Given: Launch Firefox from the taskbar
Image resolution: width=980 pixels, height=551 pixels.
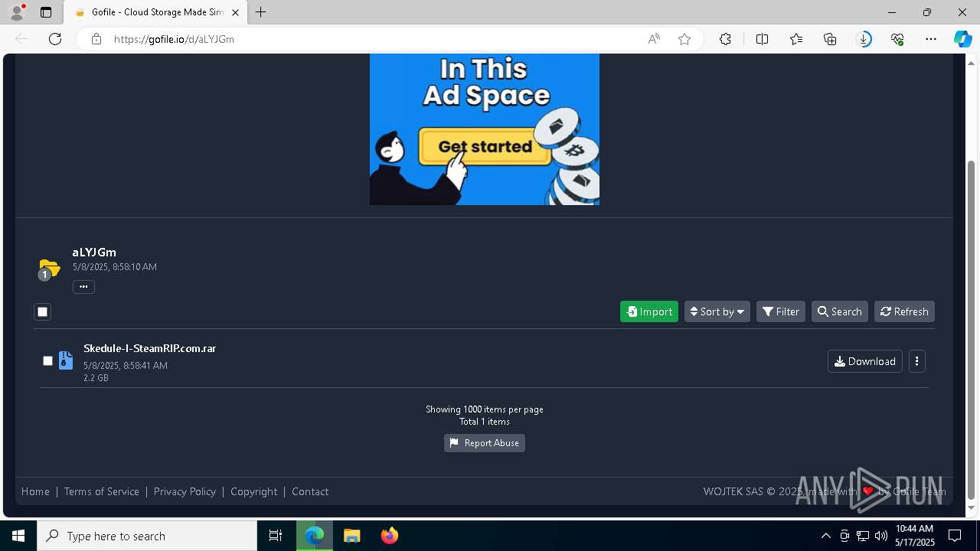Looking at the screenshot, I should (x=390, y=536).
